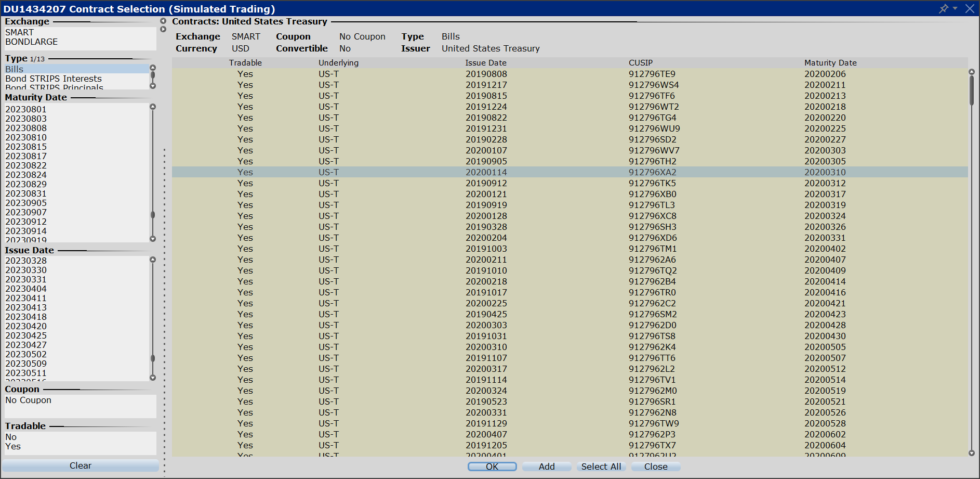Screen dimensions: 980x479
Task: Click issue date cell 20200303
Action: (486, 325)
